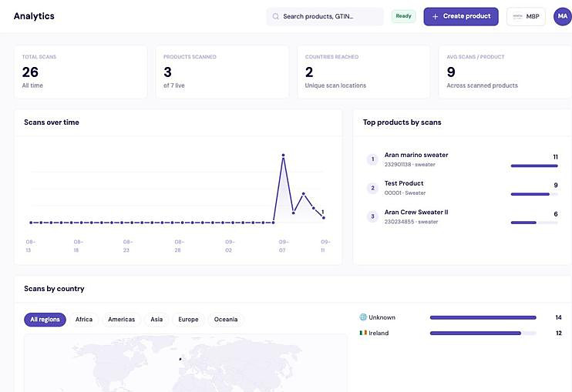Select the Africa region filter
Image resolution: width=572 pixels, height=392 pixels.
click(x=84, y=320)
